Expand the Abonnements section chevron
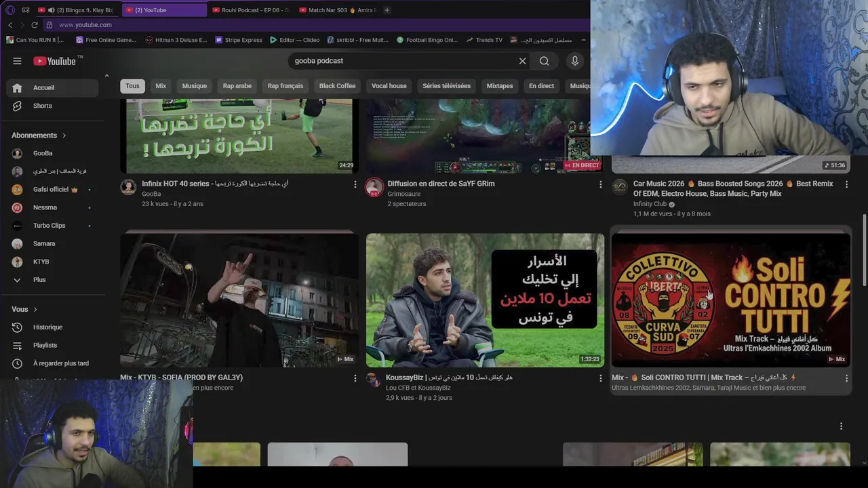This screenshot has width=868, height=488. coord(64,136)
